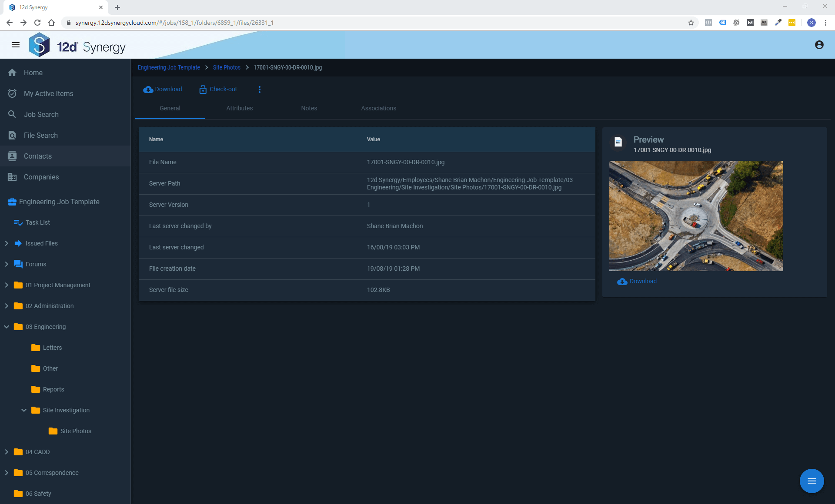
Task: Open the hamburger navigation menu
Action: [x=16, y=45]
